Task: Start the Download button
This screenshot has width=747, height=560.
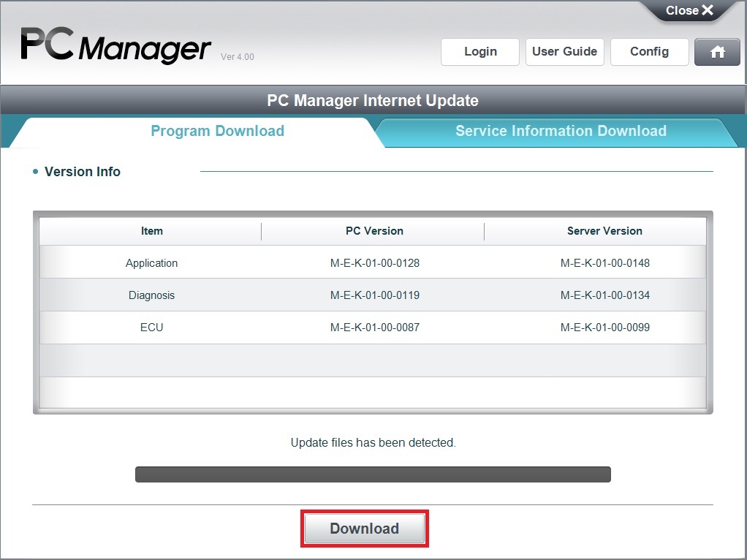Action: coord(365,529)
